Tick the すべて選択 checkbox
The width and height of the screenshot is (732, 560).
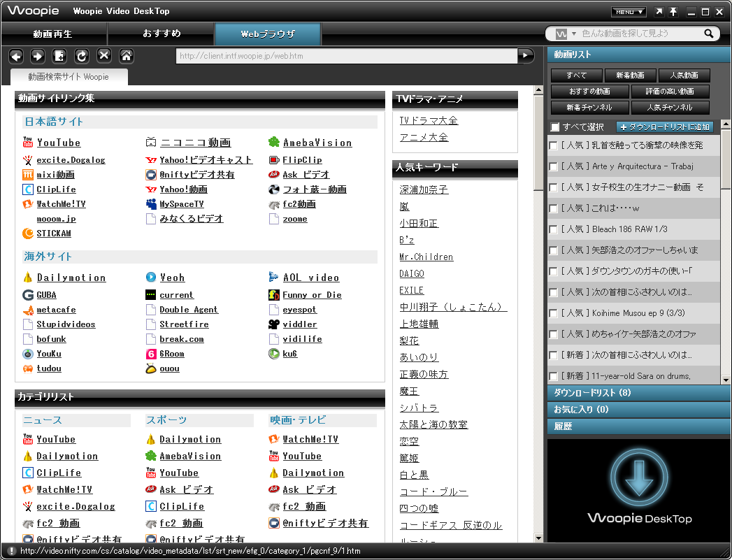(554, 127)
